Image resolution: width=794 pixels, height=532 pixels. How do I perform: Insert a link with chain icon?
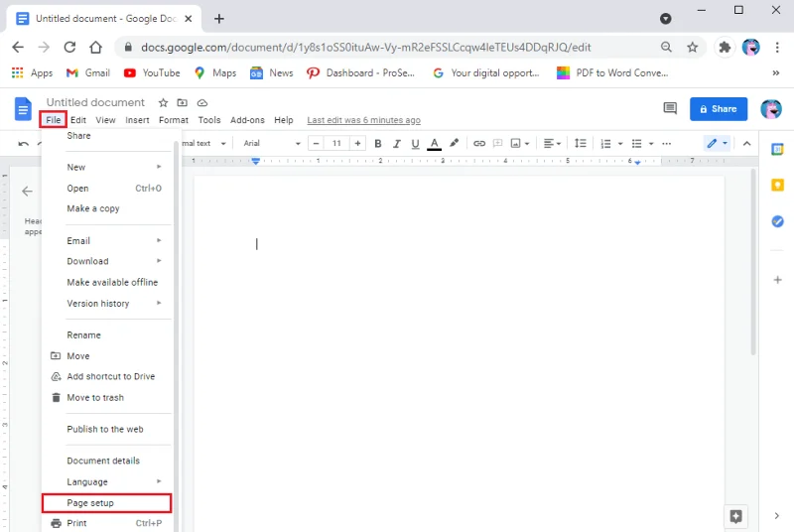click(479, 144)
